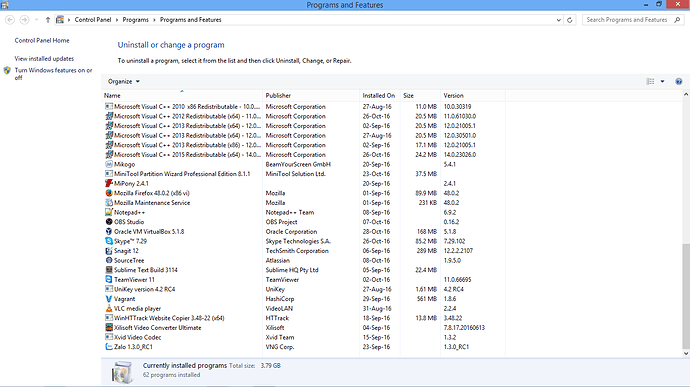Select the TeamViewer 11 icon

coord(109,279)
